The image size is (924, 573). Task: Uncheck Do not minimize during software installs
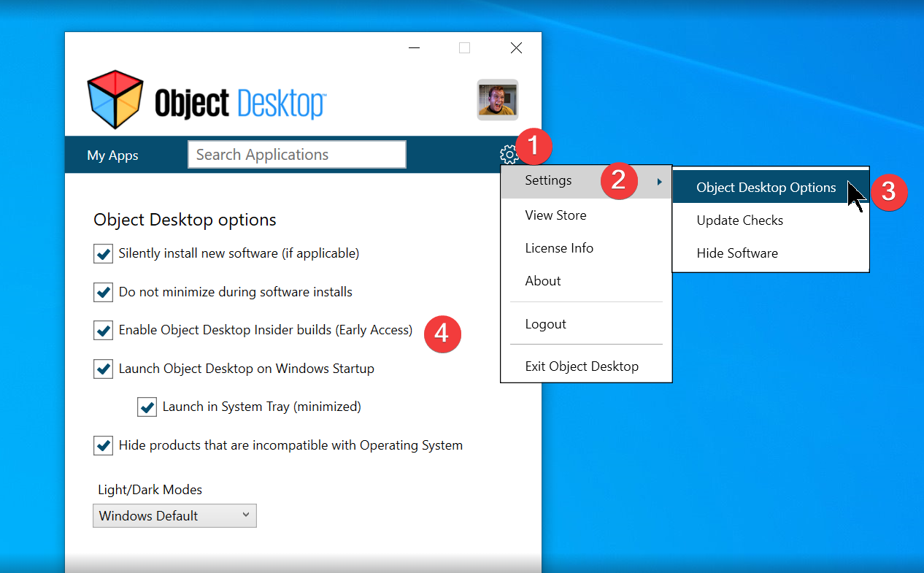pos(103,292)
